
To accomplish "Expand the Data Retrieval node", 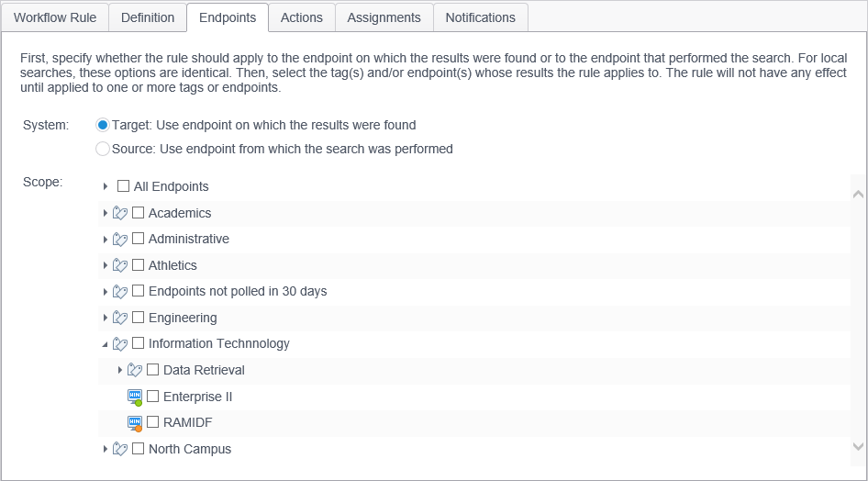I will point(120,370).
